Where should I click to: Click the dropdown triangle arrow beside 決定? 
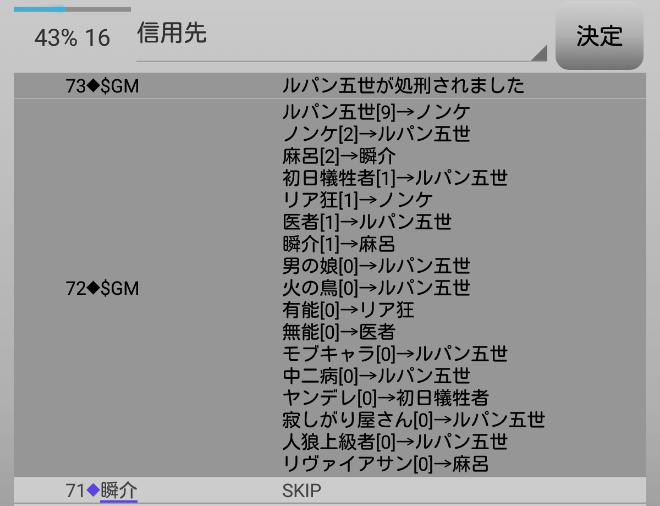point(539,53)
